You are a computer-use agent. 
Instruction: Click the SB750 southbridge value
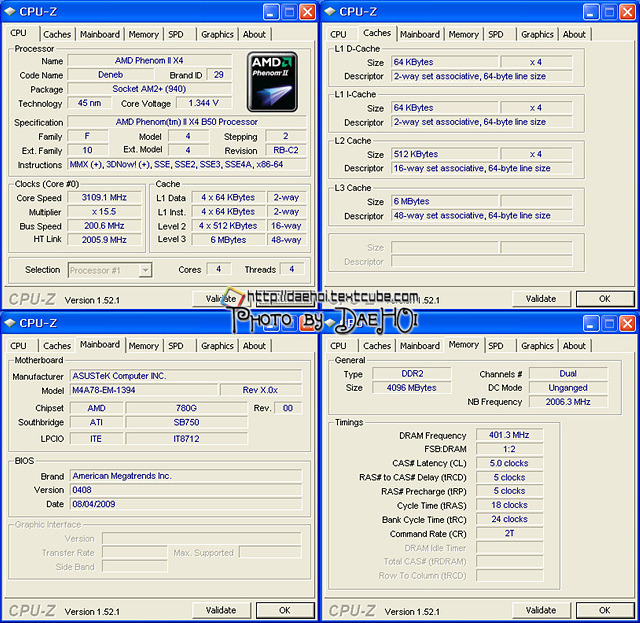tap(187, 423)
